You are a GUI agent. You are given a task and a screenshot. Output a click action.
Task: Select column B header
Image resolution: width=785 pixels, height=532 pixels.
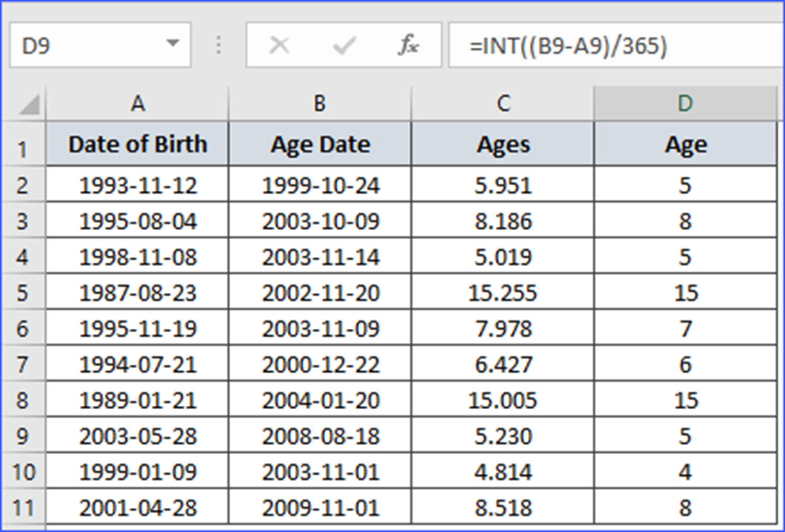pyautogui.click(x=320, y=104)
